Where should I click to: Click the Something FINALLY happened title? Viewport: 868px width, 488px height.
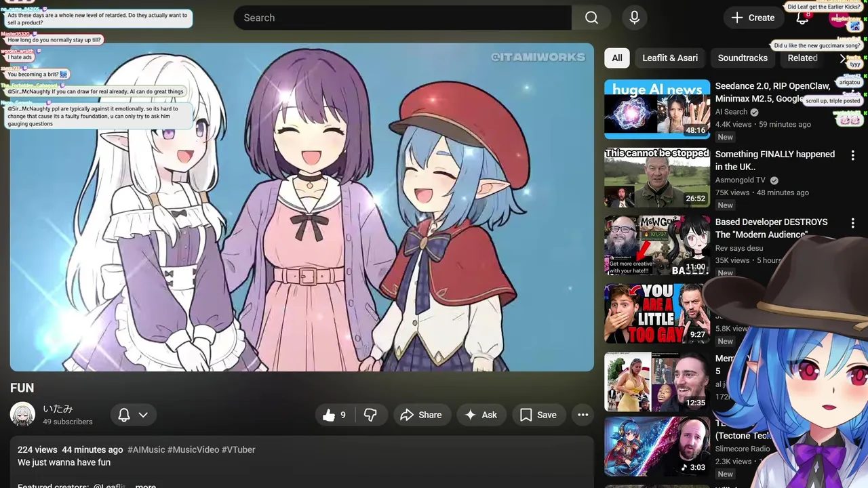coord(775,161)
